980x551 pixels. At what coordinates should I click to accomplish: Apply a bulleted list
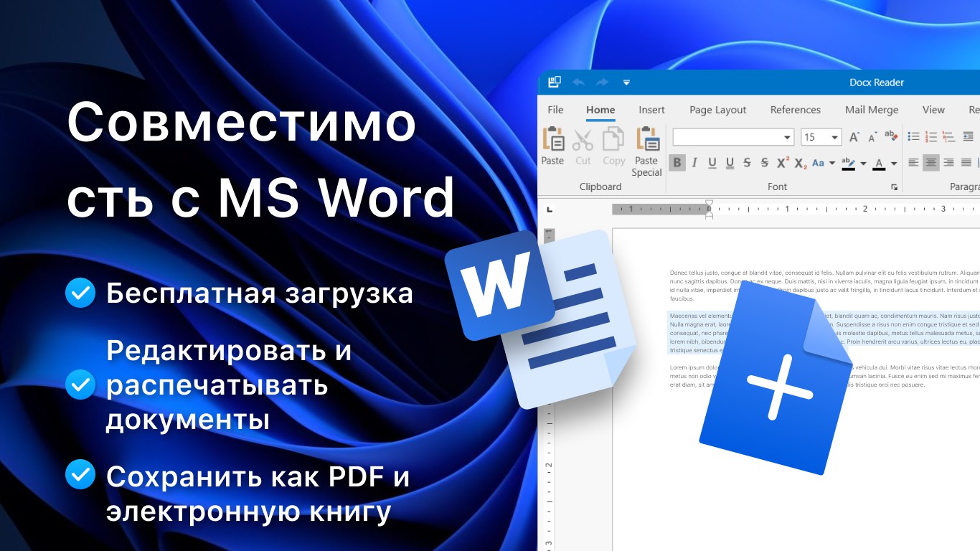pos(913,136)
